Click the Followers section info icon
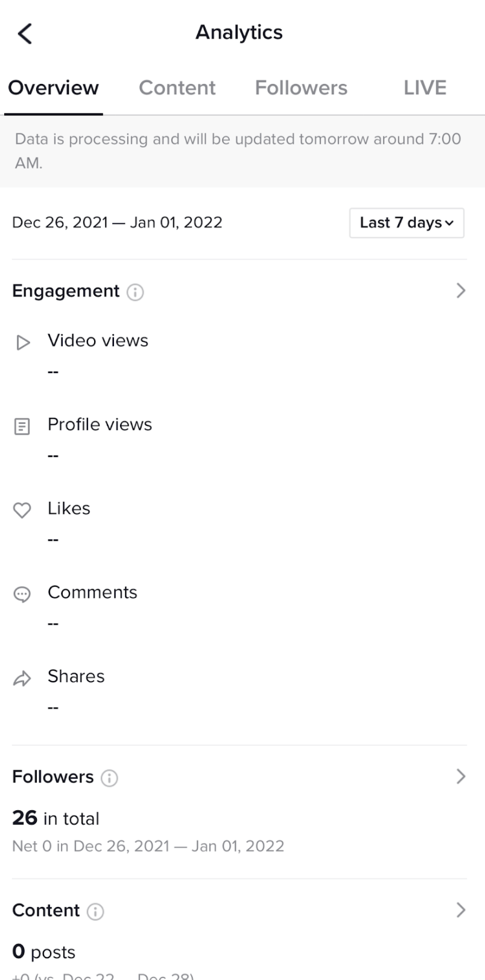Image resolution: width=485 pixels, height=980 pixels. 109,778
